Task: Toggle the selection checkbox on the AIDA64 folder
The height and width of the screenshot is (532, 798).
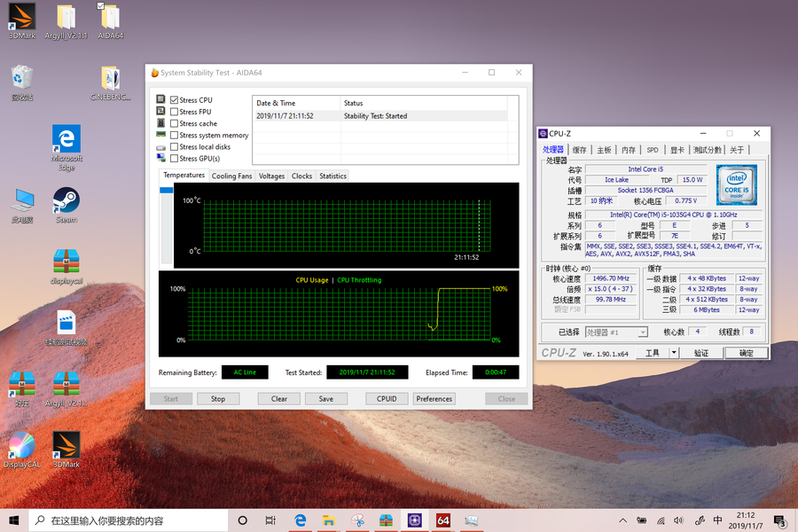Action: point(100,5)
